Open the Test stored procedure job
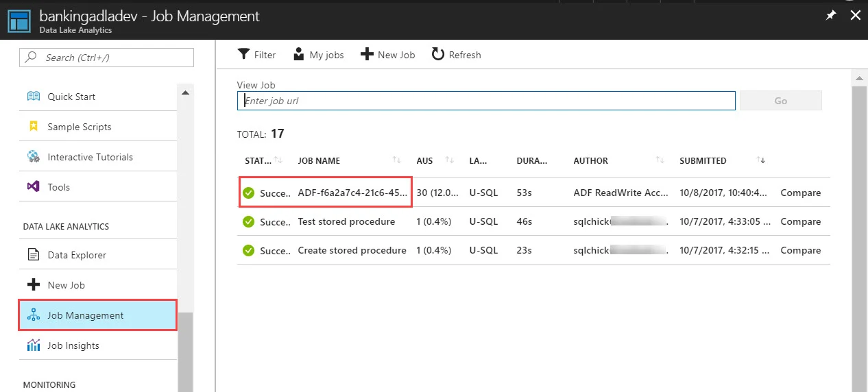The width and height of the screenshot is (868, 392). [x=346, y=222]
